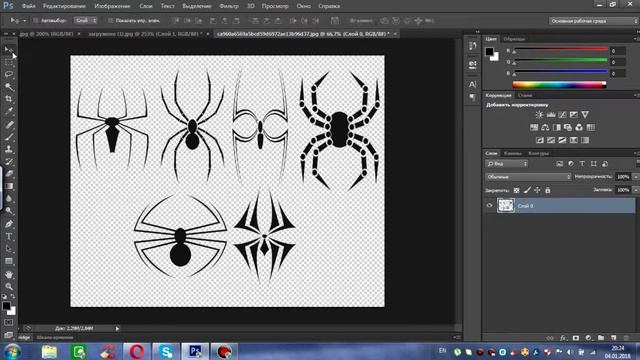Select the Pen tool
Image resolution: width=640 pixels, height=360 pixels.
click(9, 224)
